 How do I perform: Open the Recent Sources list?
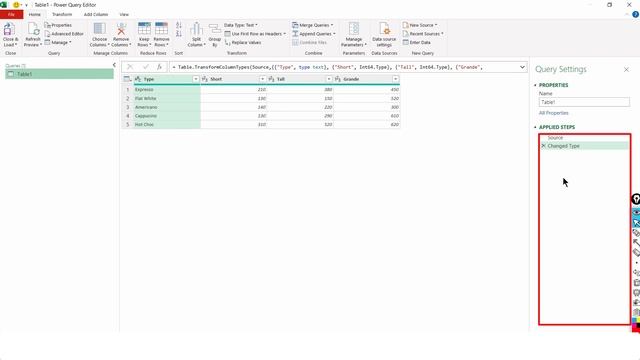[423, 34]
